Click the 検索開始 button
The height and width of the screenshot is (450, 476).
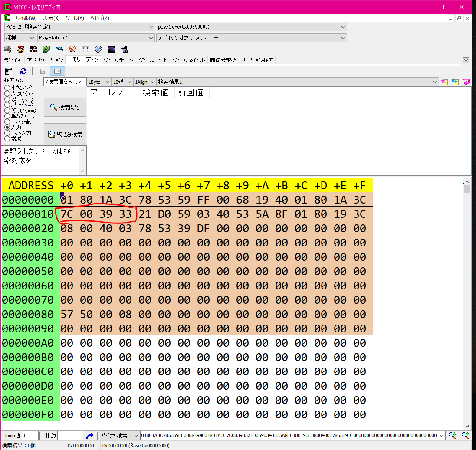65,107
